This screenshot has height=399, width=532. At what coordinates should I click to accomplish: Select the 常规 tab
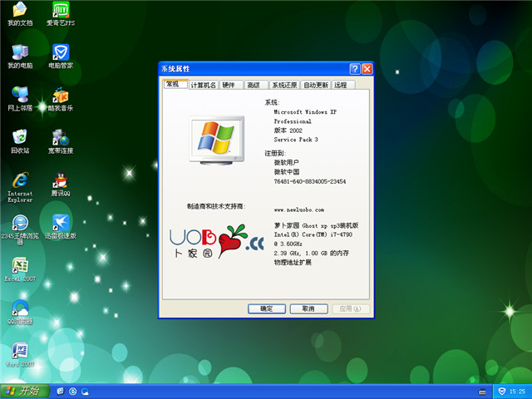175,84
